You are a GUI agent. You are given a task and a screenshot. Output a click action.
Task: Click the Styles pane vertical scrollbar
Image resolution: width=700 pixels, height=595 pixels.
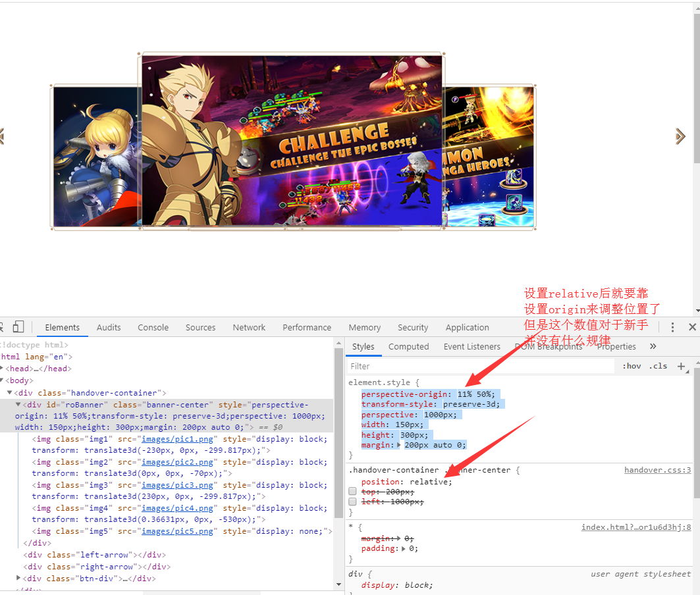[697, 433]
